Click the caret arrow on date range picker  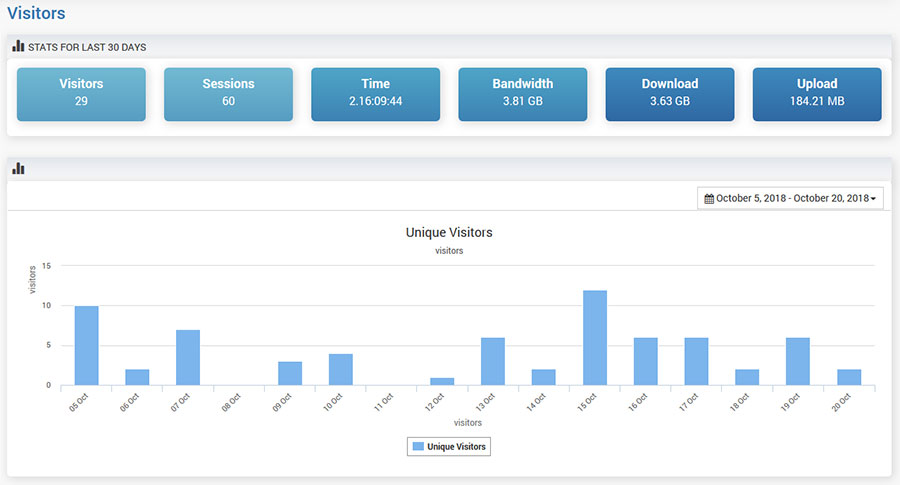click(873, 199)
